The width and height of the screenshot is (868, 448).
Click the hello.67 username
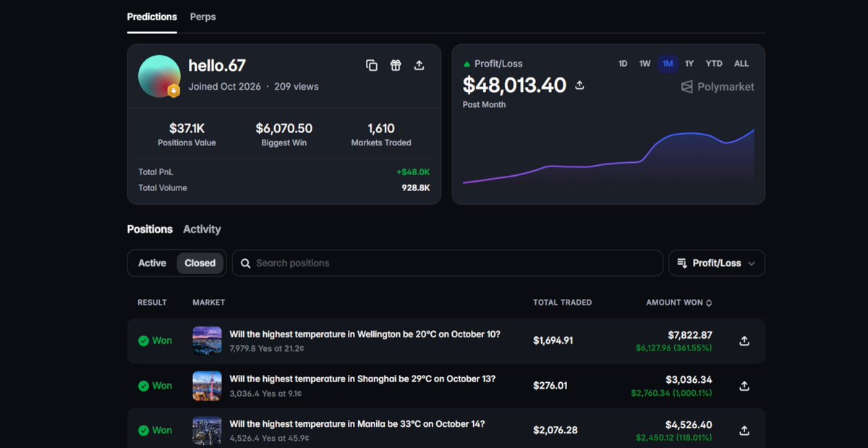[x=217, y=65]
